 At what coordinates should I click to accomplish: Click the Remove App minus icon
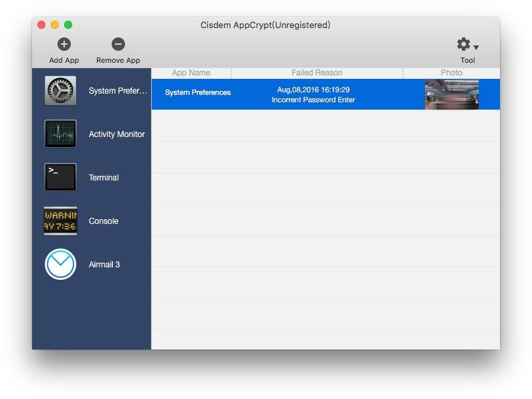point(118,44)
